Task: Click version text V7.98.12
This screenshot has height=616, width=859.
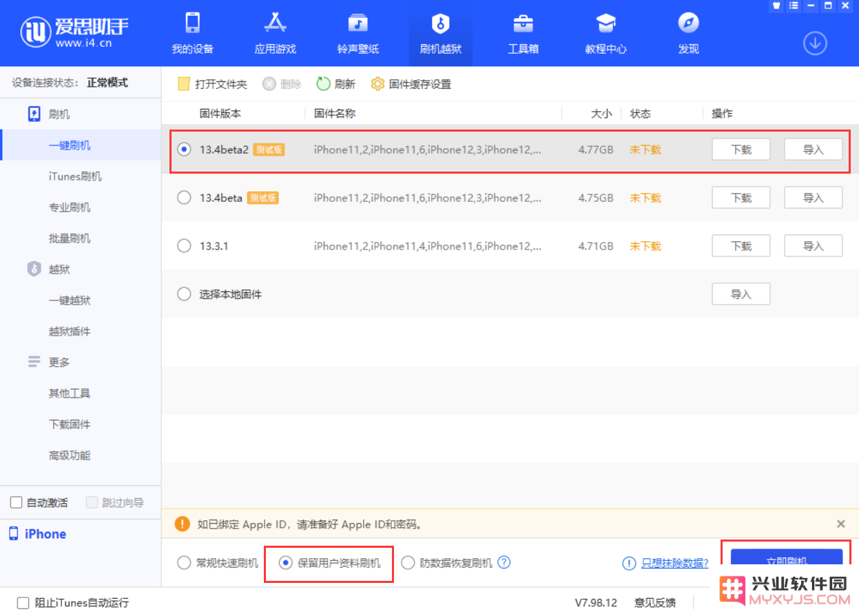Action: [x=597, y=603]
